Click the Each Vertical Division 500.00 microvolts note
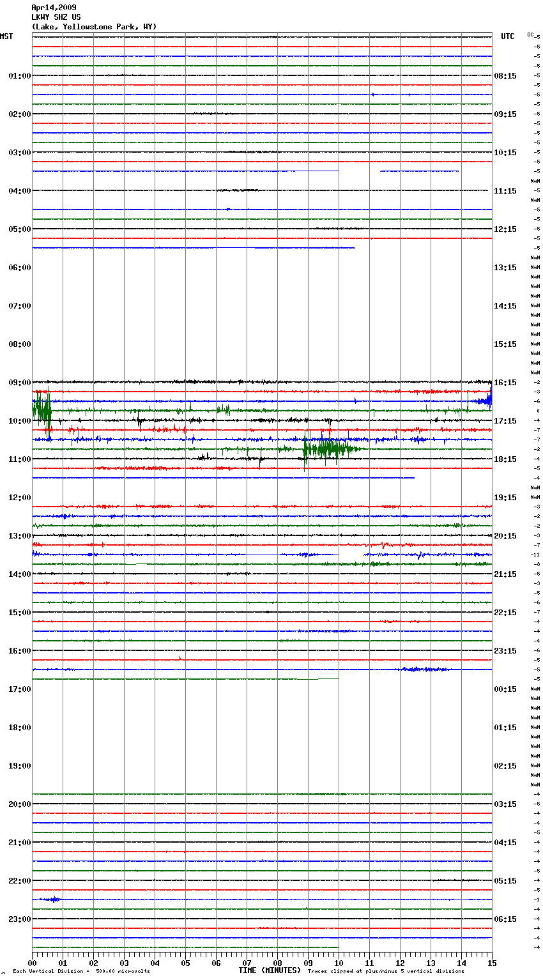 pyautogui.click(x=82, y=971)
